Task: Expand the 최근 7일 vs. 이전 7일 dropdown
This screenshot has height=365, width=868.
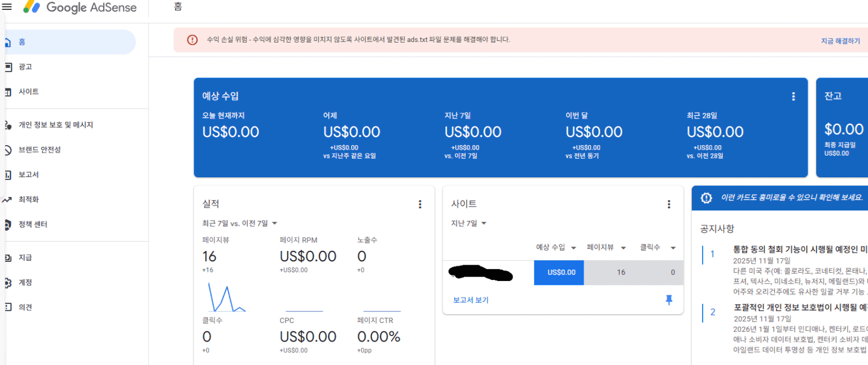Action: [275, 223]
